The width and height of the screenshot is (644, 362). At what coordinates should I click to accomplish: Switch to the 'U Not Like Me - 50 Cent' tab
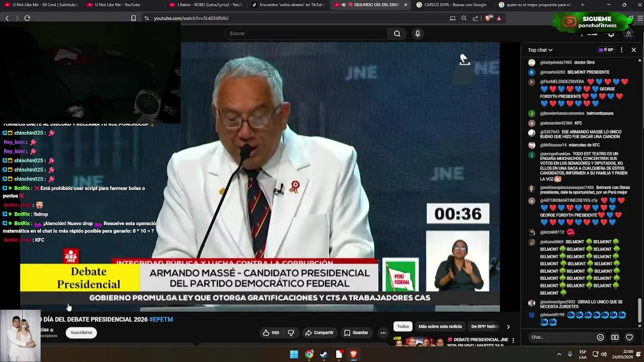pyautogui.click(x=41, y=5)
